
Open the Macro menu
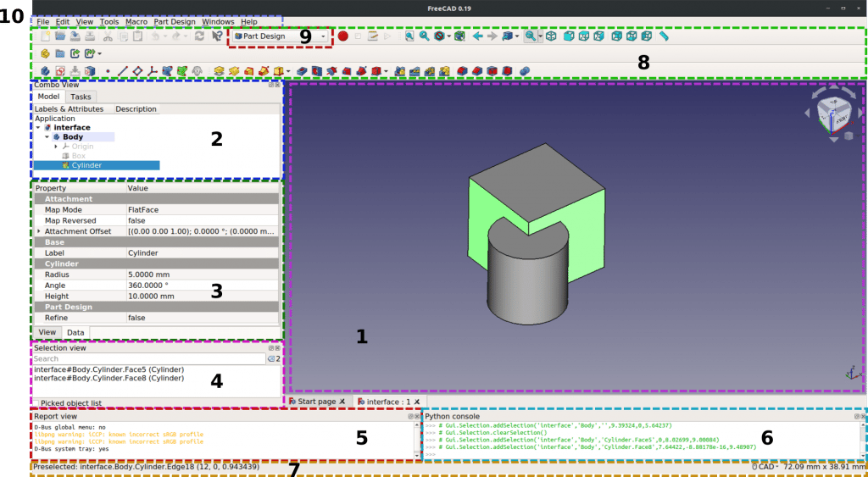[136, 21]
